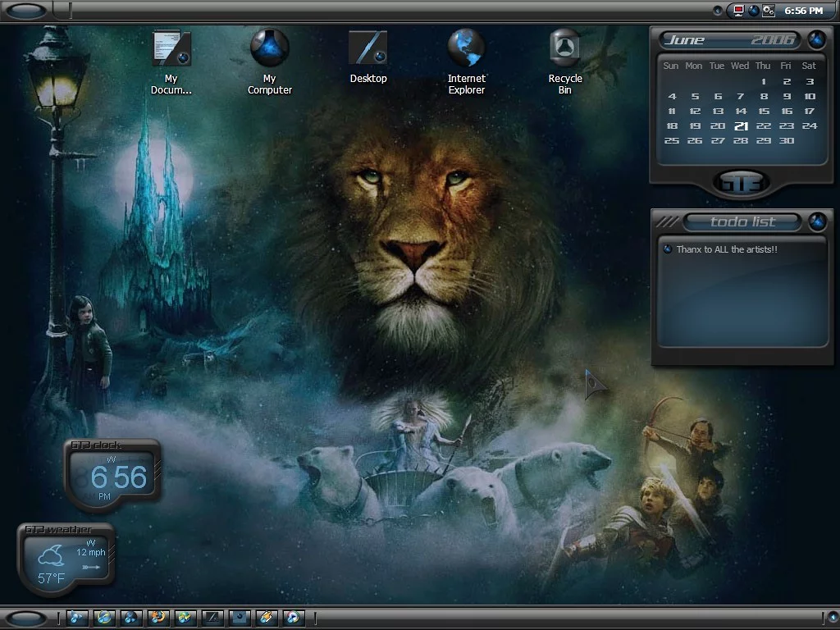Image resolution: width=840 pixels, height=630 pixels.
Task: Open Windows Media Player in quick launch bar
Action: point(293,618)
